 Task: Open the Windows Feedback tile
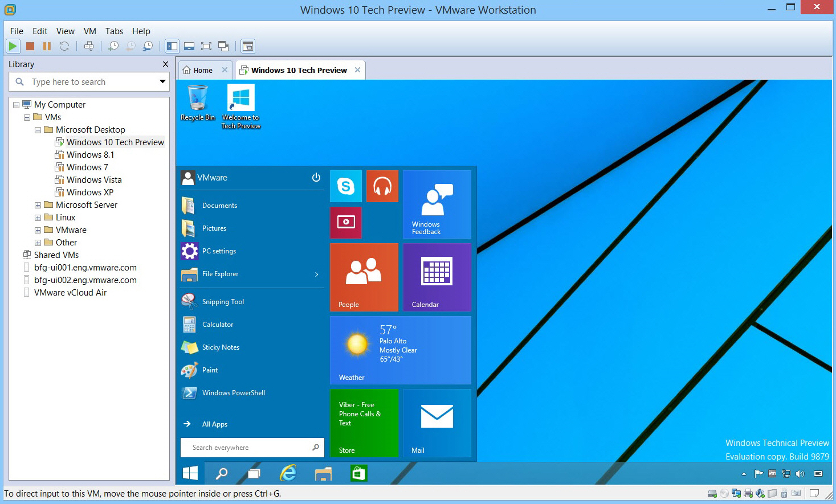coord(437,204)
